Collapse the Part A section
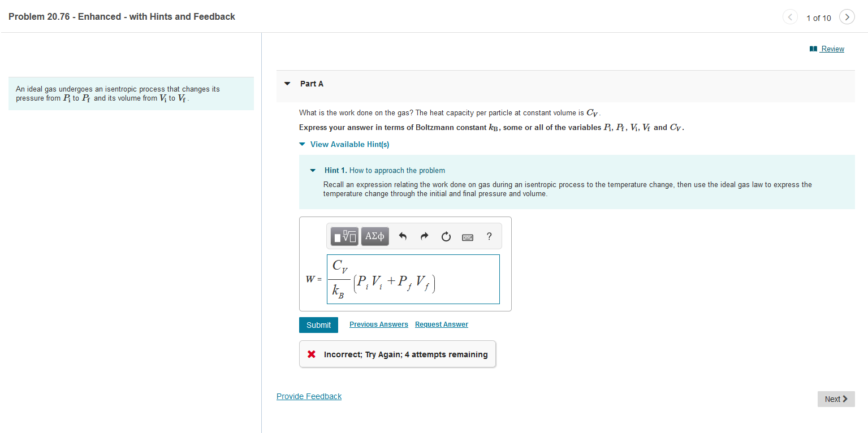 (x=287, y=83)
